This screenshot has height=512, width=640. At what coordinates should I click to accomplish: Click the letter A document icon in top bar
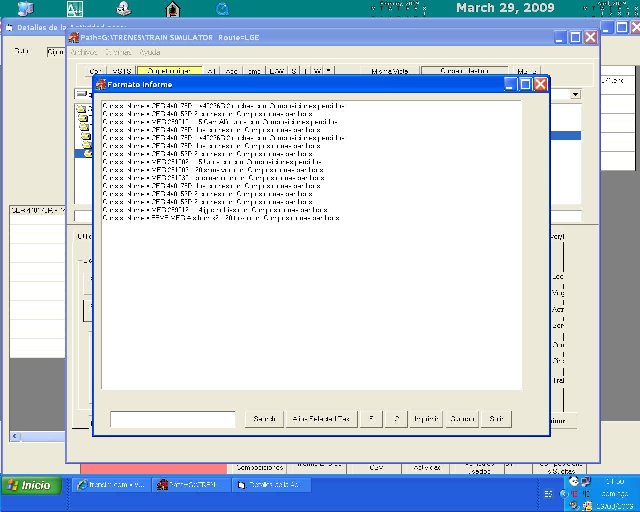tap(74, 9)
